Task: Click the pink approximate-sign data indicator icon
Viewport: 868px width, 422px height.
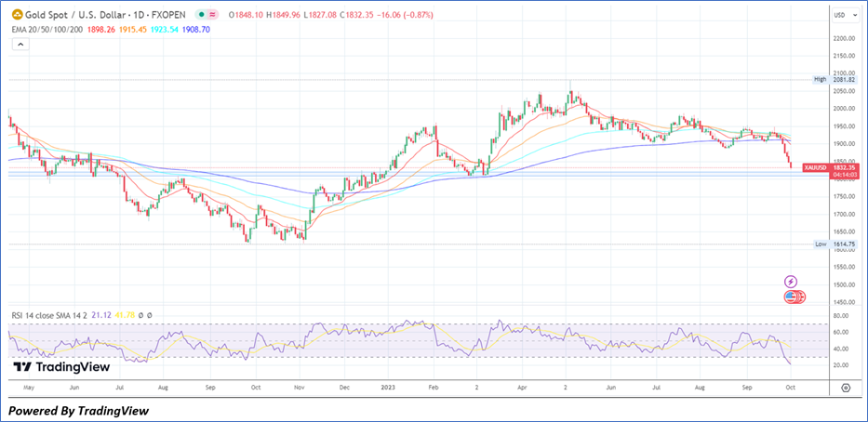Action: (212, 15)
